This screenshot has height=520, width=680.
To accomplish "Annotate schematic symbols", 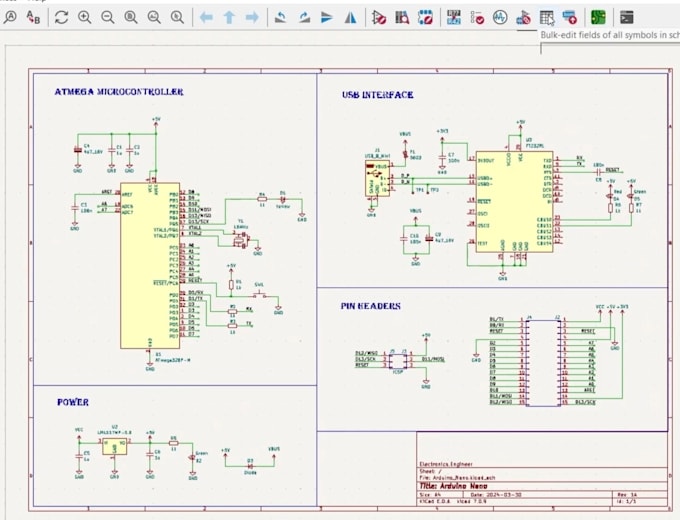I will click(454, 17).
